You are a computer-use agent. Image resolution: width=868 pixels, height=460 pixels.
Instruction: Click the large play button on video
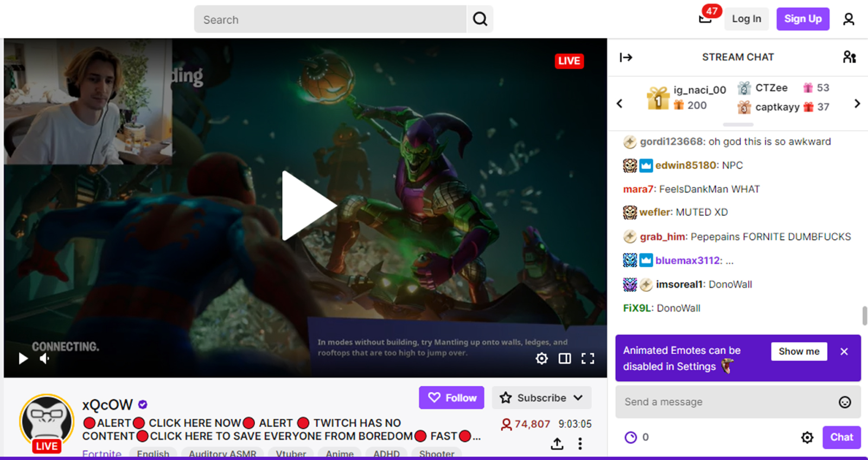click(x=309, y=206)
